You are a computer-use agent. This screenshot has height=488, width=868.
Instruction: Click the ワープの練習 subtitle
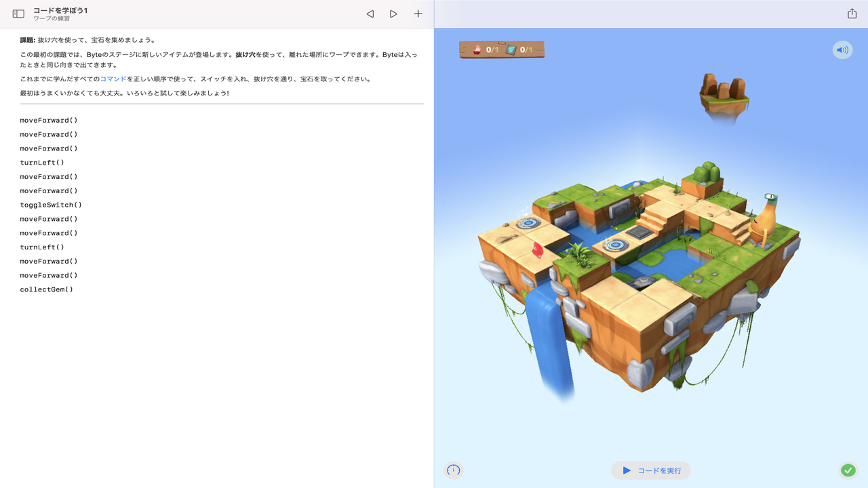[52, 19]
